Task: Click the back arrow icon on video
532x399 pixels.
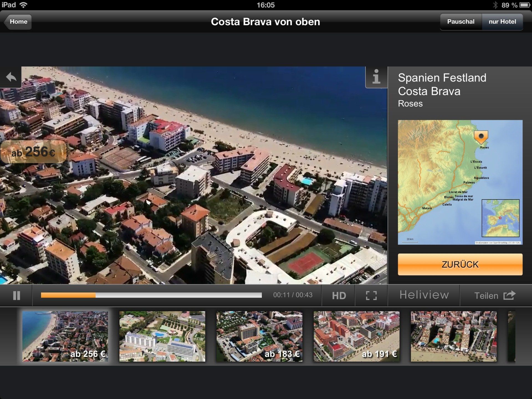Action: 11,77
